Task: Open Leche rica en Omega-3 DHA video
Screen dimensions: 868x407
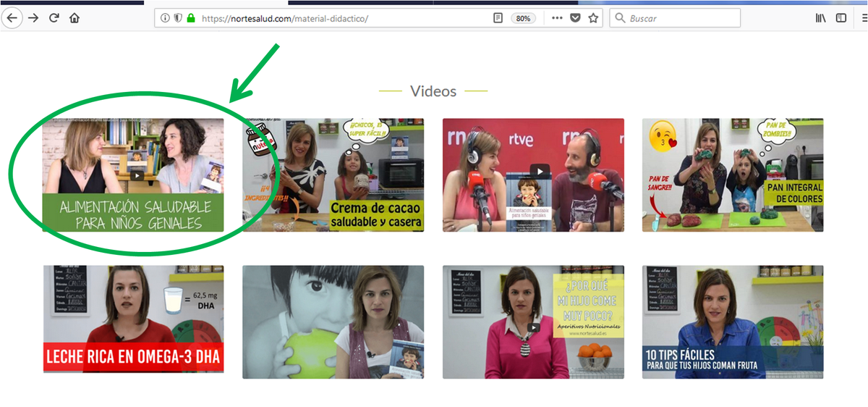Action: (133, 319)
